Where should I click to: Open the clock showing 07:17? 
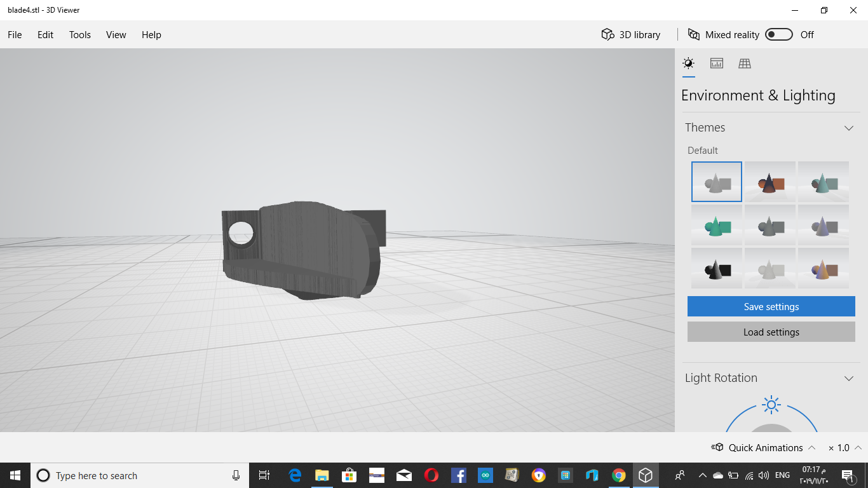(815, 475)
